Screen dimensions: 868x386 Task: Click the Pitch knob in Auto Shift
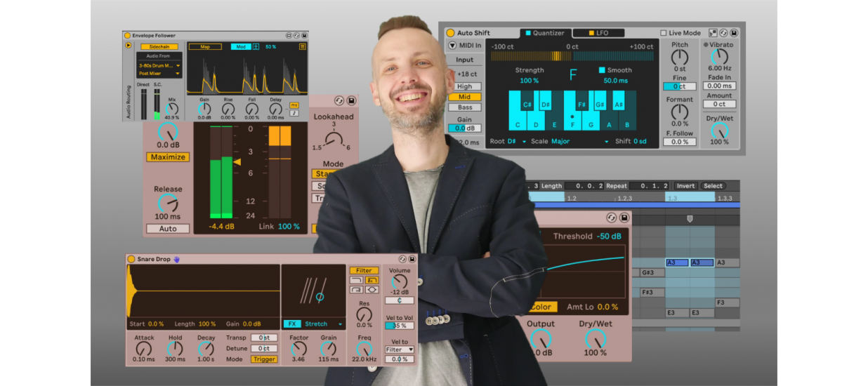tap(680, 58)
